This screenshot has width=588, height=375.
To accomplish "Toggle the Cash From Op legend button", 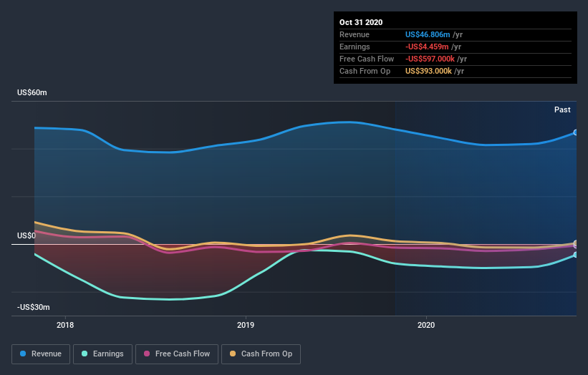I will 261,354.
